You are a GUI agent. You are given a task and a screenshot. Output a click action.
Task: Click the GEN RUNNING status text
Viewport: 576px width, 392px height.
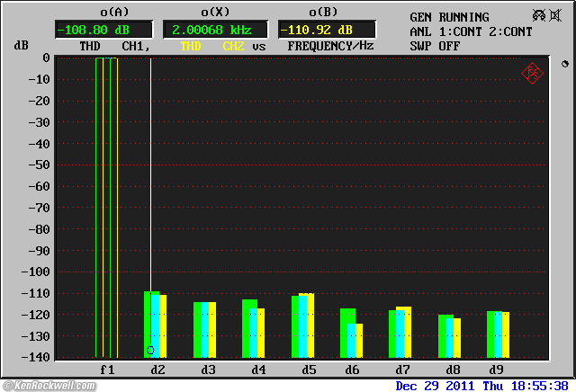[449, 17]
